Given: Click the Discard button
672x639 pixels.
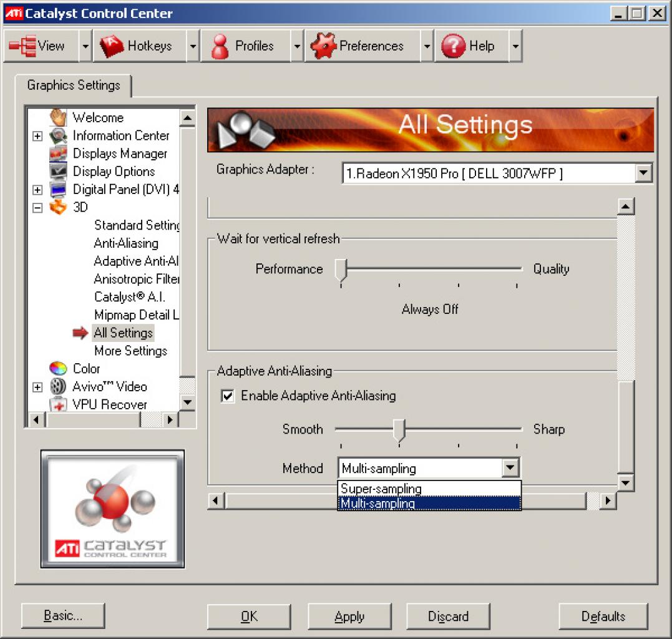Looking at the screenshot, I should pos(448,617).
